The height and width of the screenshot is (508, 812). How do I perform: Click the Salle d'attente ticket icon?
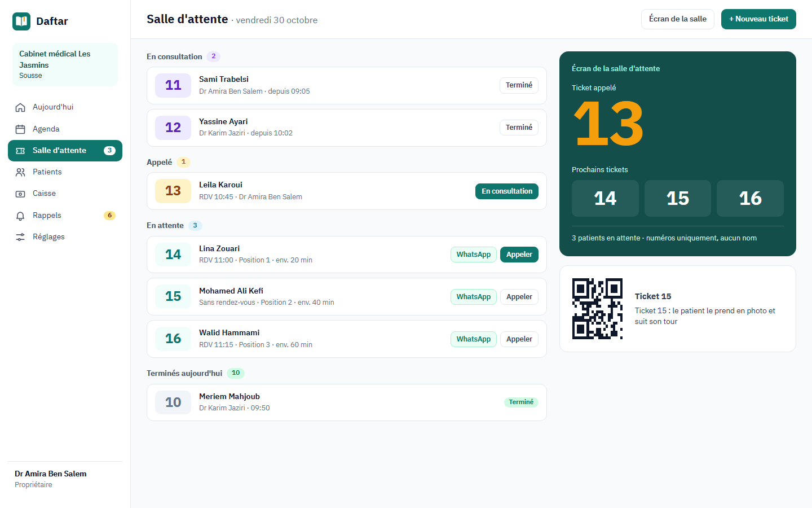[x=20, y=151]
